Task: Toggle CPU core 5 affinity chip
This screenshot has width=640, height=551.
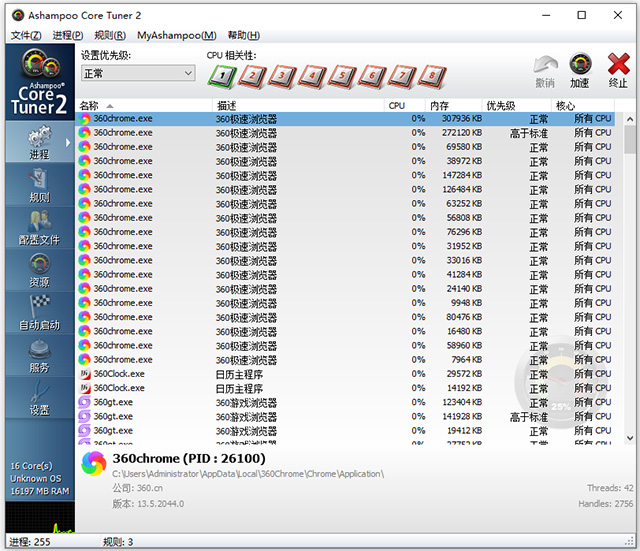Action: click(342, 76)
